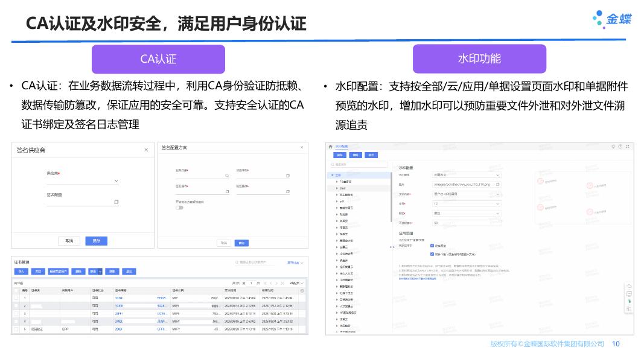Screen dimensions: 644x362
Task: Open the help icon atop the watermark panel
Action: (x=620, y=147)
